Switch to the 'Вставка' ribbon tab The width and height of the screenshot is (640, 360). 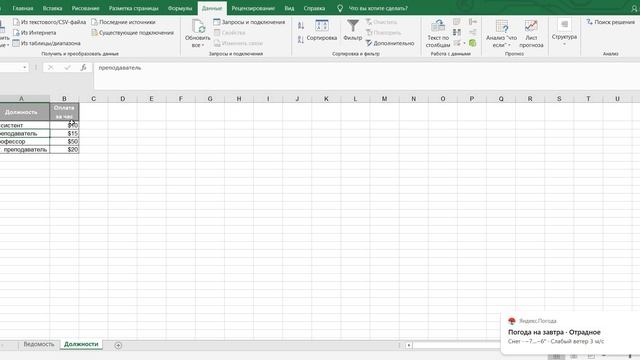52,8
